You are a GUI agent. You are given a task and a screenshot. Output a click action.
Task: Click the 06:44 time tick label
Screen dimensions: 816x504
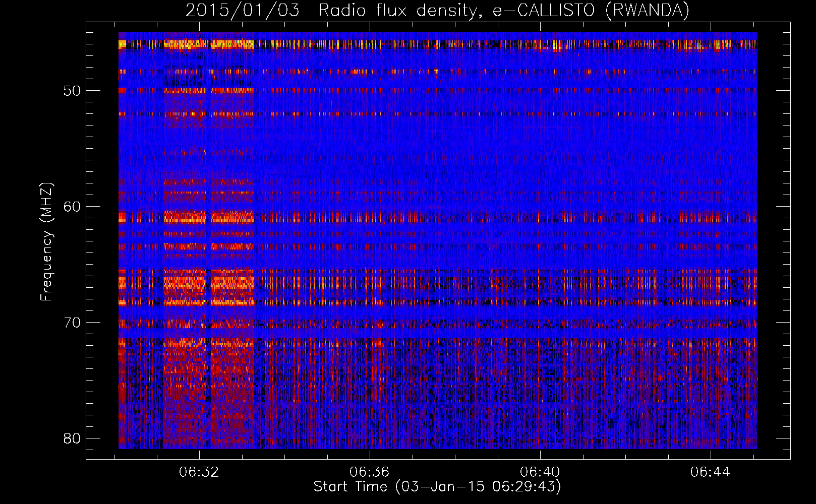[x=711, y=472]
